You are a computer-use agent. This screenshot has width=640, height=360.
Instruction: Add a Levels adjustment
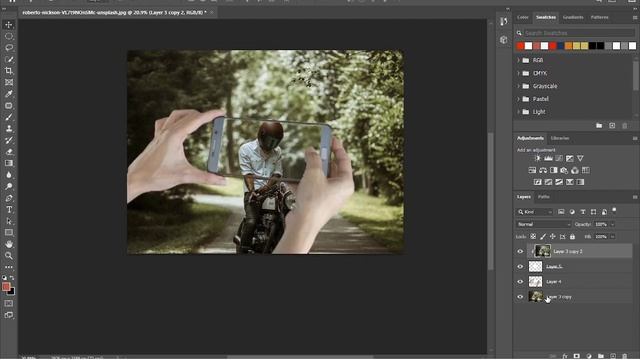(548, 158)
